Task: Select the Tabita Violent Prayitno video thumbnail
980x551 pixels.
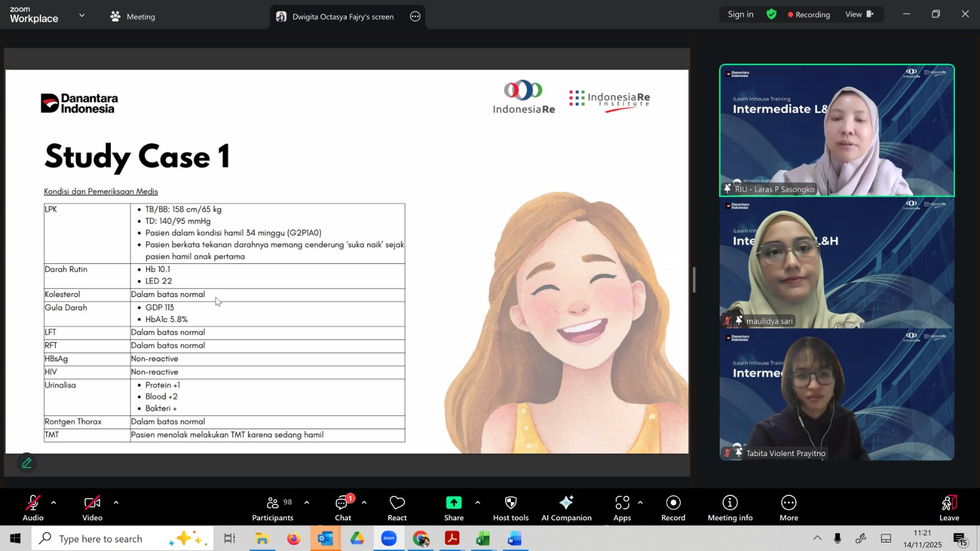Action: point(837,395)
